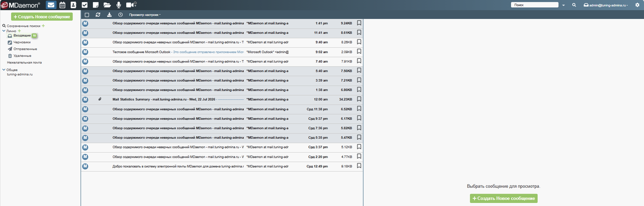Open Сохраненные поиски label
The height and width of the screenshot is (206, 644).
(x=24, y=26)
